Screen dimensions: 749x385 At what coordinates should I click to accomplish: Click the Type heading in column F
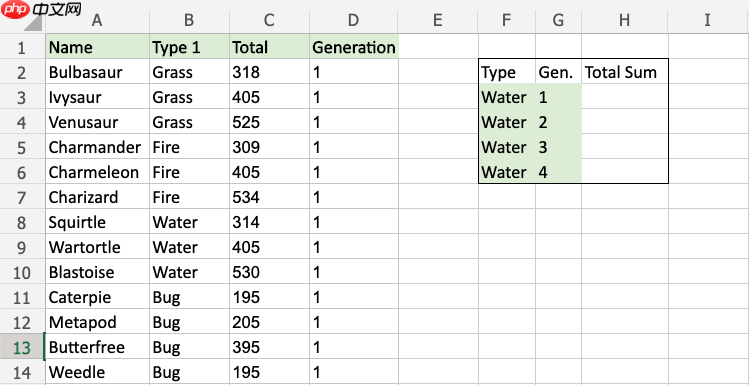[506, 72]
